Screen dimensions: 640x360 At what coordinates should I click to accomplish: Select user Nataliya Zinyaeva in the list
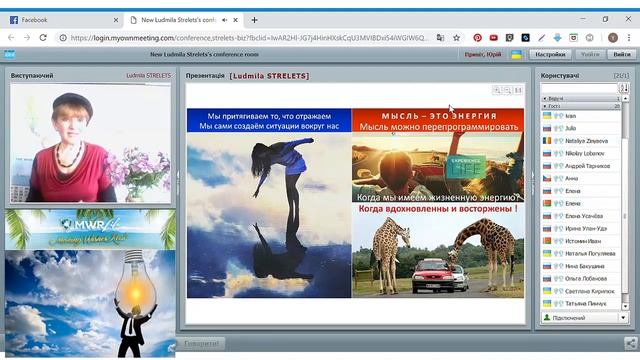click(581, 141)
